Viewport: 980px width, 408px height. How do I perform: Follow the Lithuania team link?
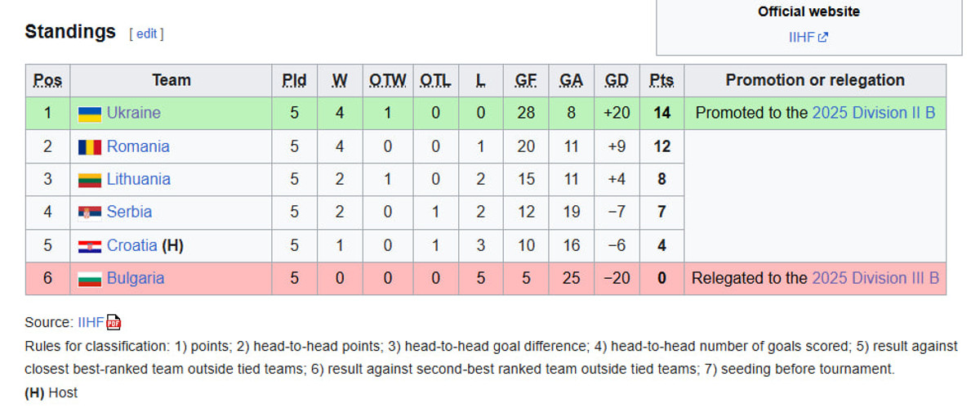139,179
